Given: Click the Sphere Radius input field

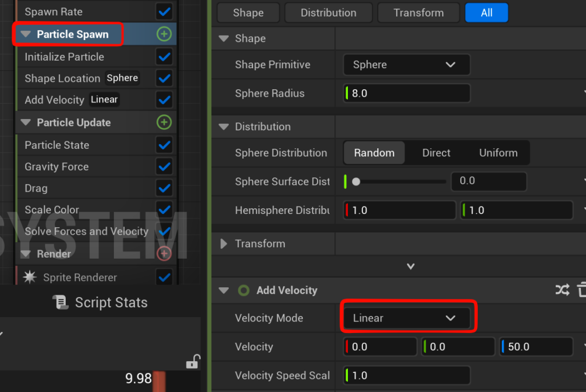Looking at the screenshot, I should point(407,93).
